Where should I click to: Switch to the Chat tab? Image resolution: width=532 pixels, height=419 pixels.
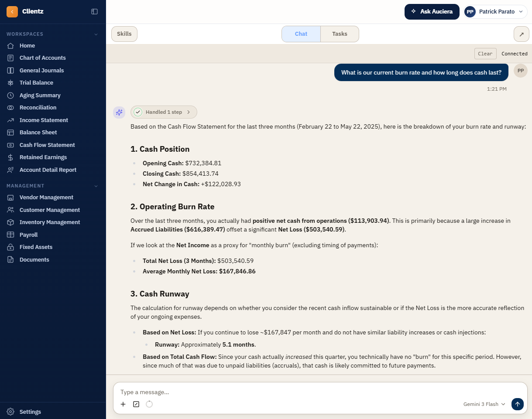(301, 34)
